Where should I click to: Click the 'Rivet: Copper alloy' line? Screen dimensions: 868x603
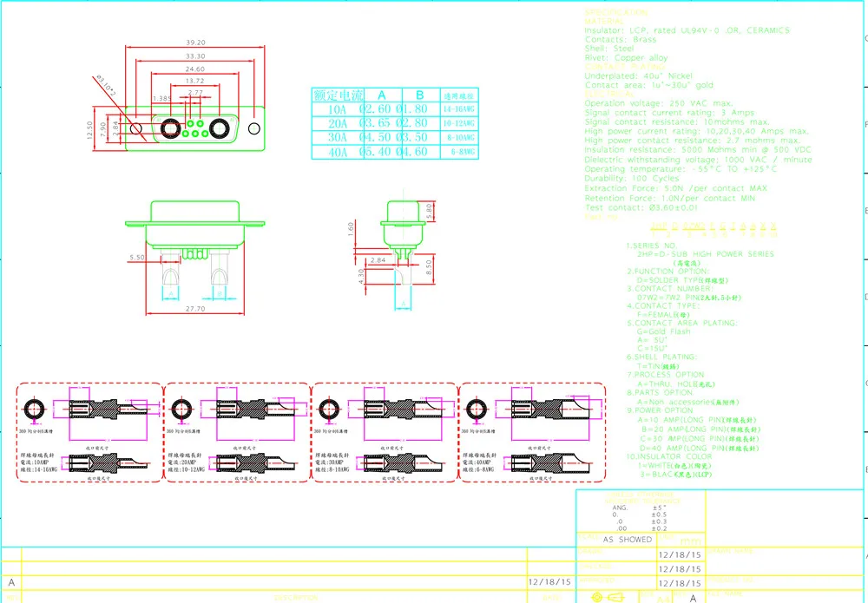click(x=626, y=57)
